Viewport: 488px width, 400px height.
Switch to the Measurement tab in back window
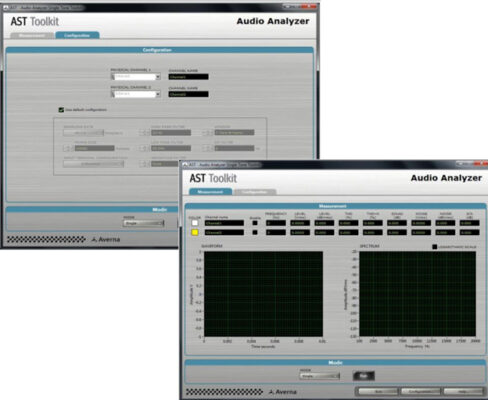click(32, 35)
